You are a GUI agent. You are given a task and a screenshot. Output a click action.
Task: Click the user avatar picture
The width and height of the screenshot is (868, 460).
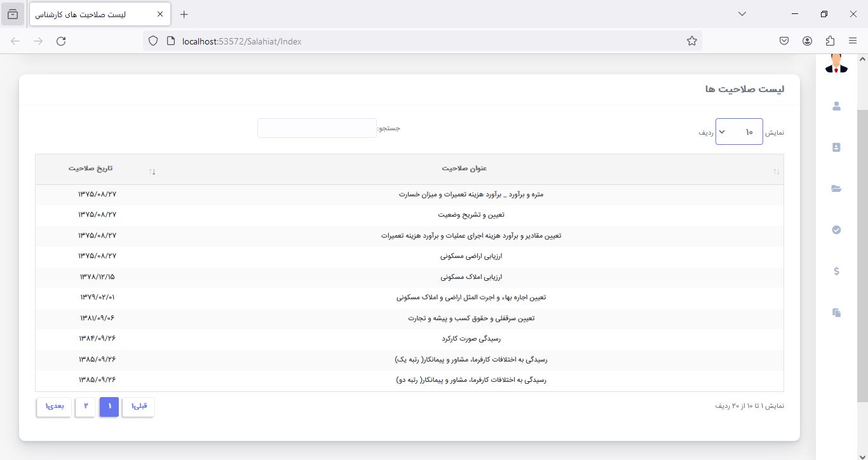836,64
